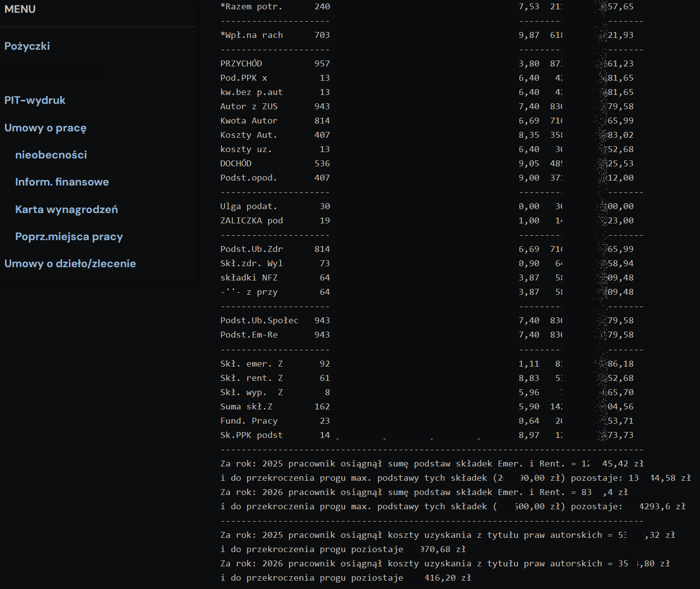
Task: Click the PRZYCHÓD row label
Action: 241,63
